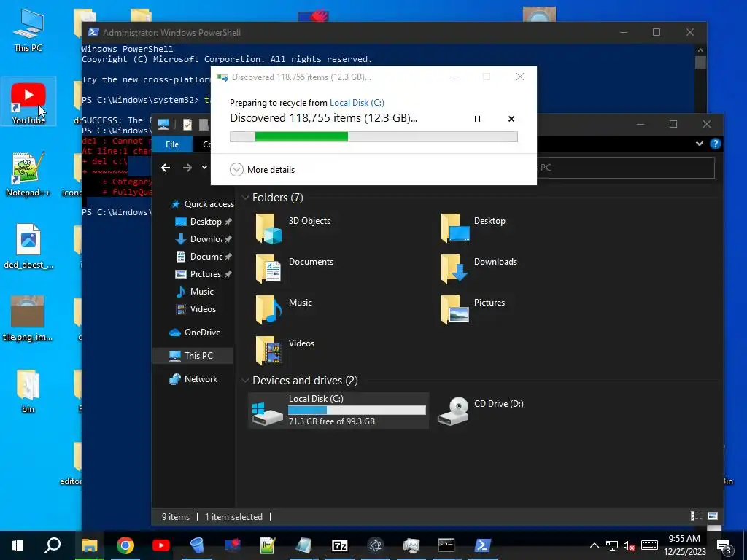747x560 pixels.
Task: Open the 3D Objects folder
Action: [293, 227]
